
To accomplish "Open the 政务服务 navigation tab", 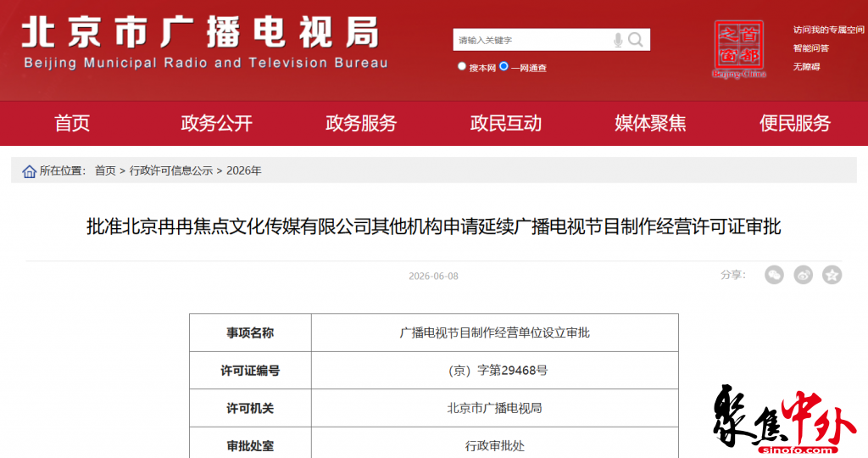I will [361, 124].
